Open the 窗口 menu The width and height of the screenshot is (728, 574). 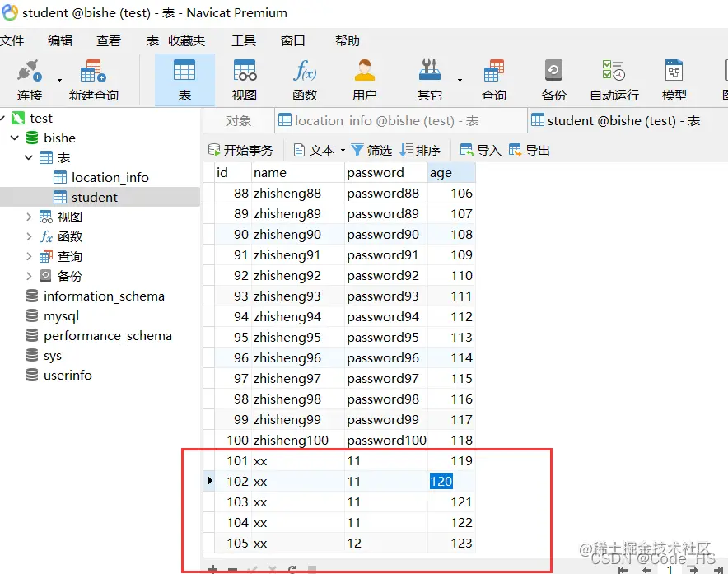pyautogui.click(x=293, y=41)
